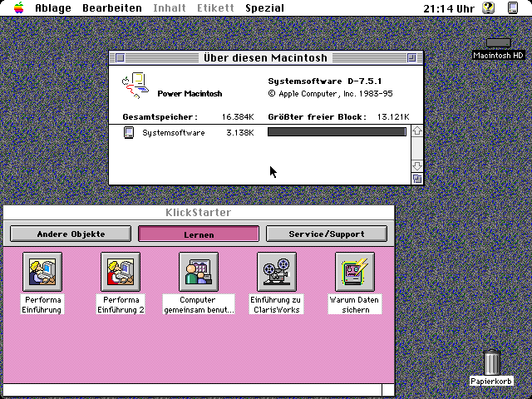Image resolution: width=532 pixels, height=399 pixels.
Task: Open the Bearbeiten menu
Action: [111, 8]
